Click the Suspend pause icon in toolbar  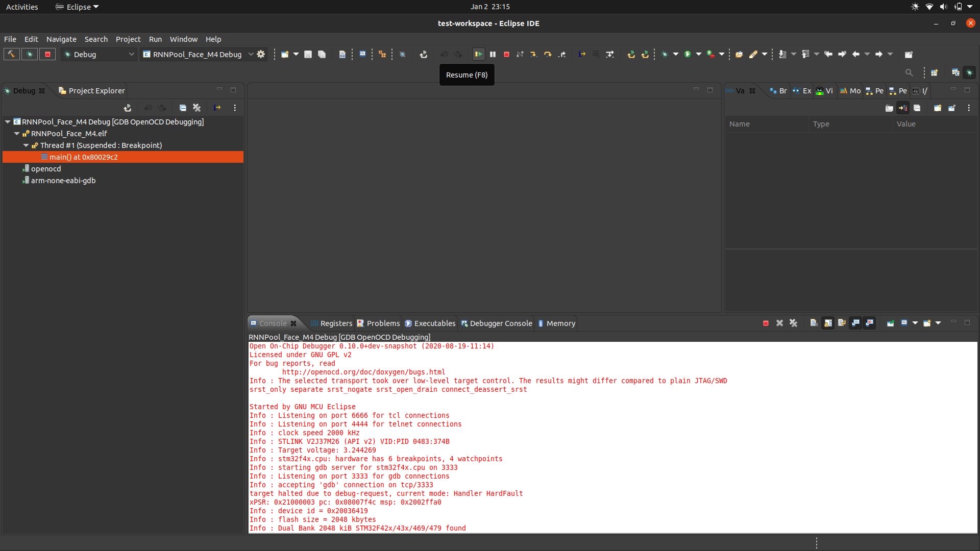click(493, 55)
